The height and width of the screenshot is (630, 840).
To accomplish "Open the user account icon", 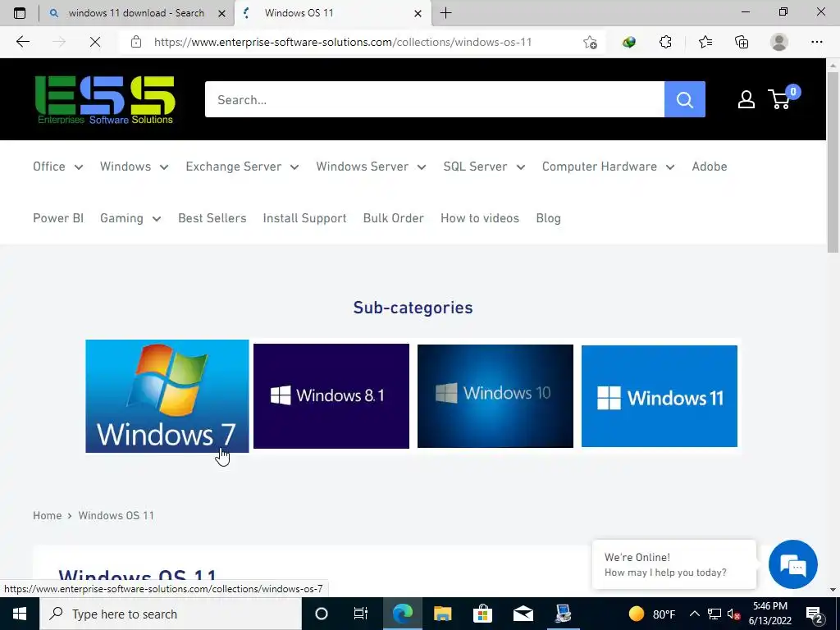I will (x=746, y=99).
